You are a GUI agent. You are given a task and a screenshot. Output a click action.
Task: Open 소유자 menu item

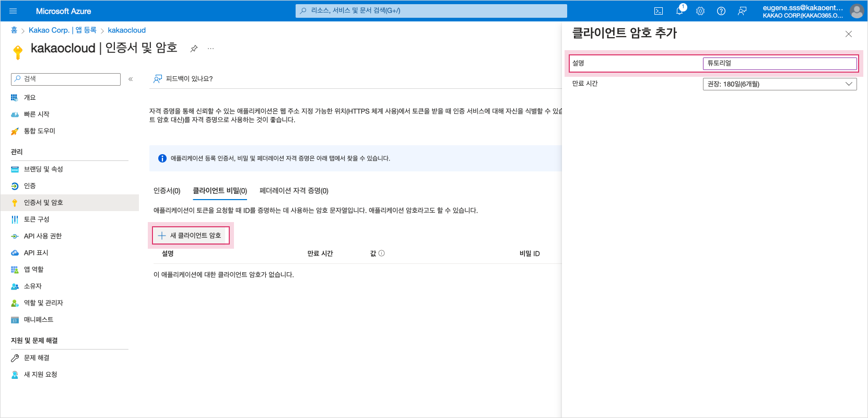69,286
